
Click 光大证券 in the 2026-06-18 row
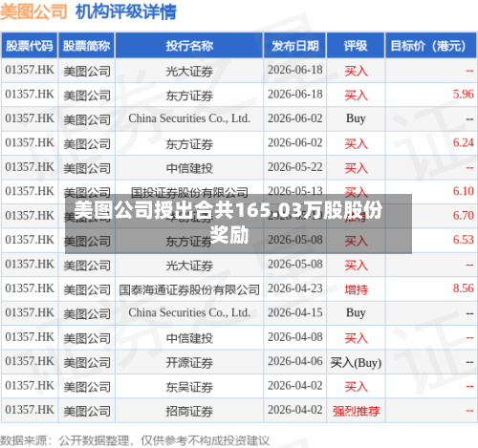point(189,71)
